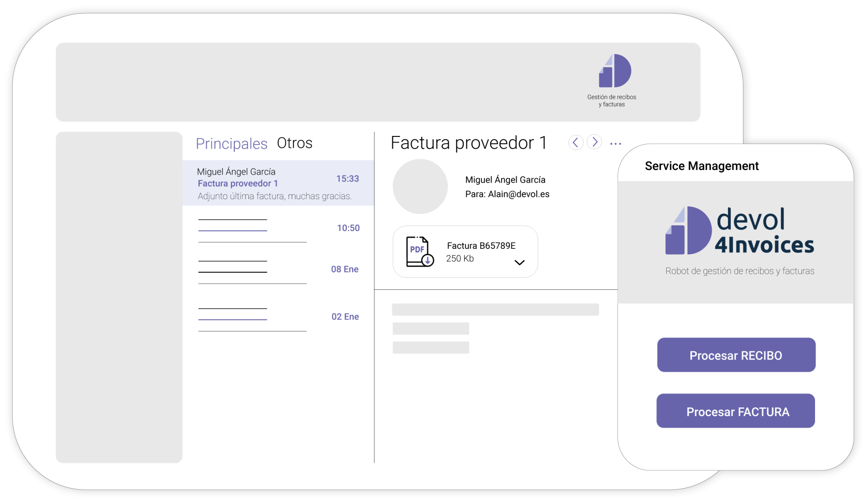The height and width of the screenshot is (503, 868).
Task: Click the PDF attachment icon on Factura B65789E
Action: click(x=417, y=252)
